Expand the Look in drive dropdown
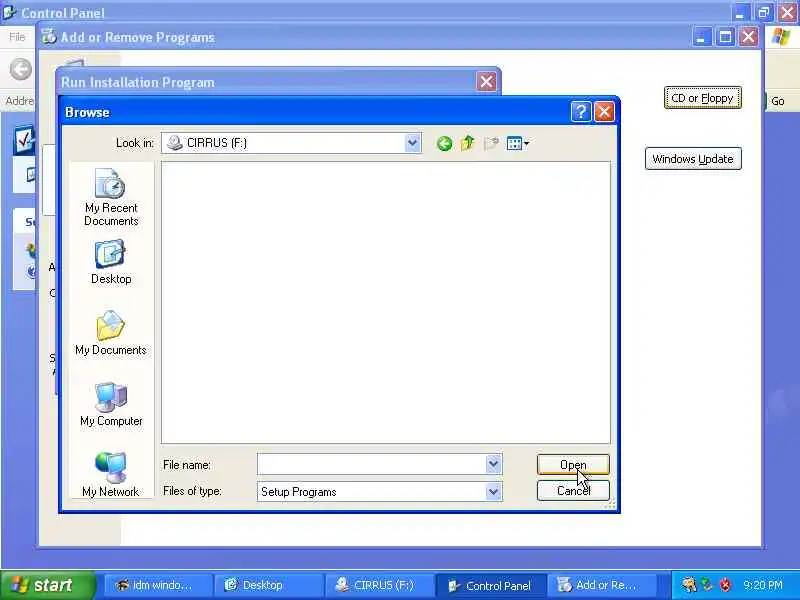This screenshot has width=800, height=600. 412,143
